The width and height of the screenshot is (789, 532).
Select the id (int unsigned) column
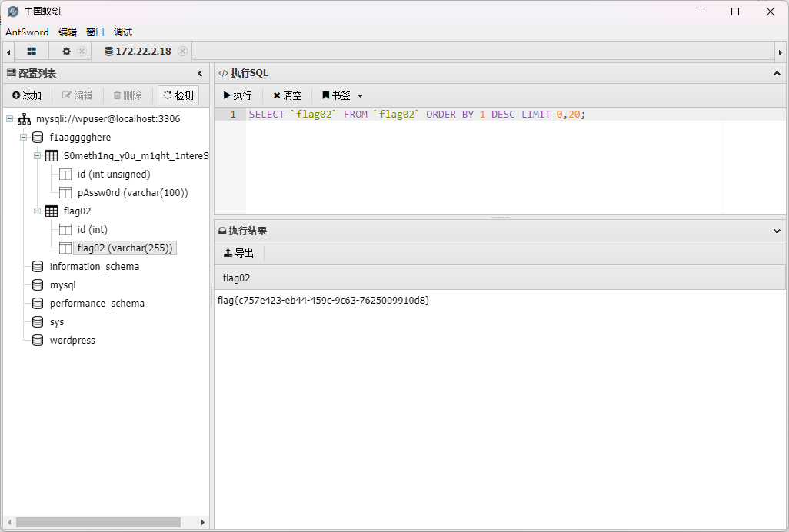click(x=114, y=175)
